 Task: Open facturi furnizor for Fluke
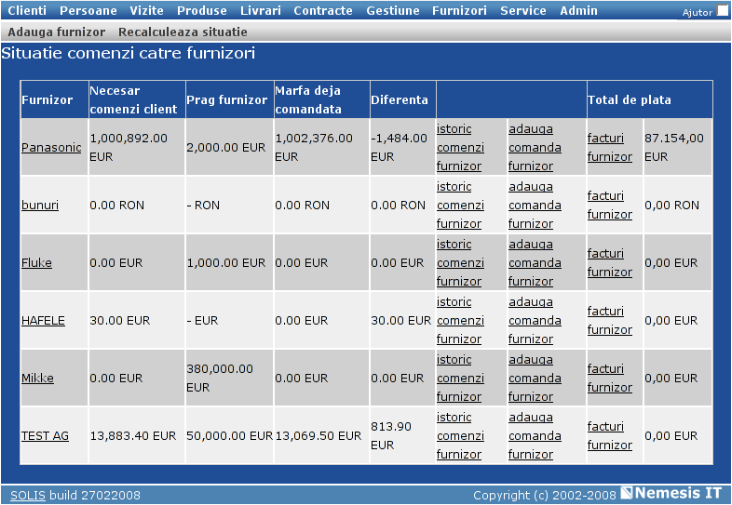(610, 263)
